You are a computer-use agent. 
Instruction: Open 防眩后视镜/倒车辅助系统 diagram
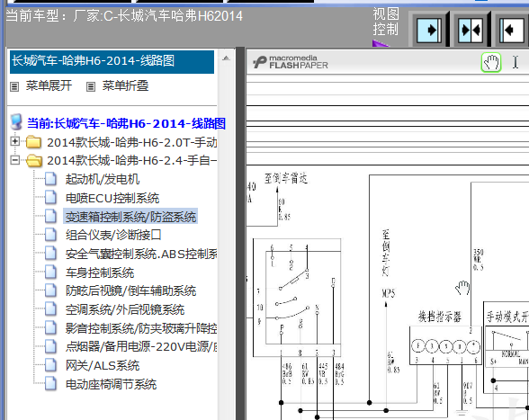point(131,290)
